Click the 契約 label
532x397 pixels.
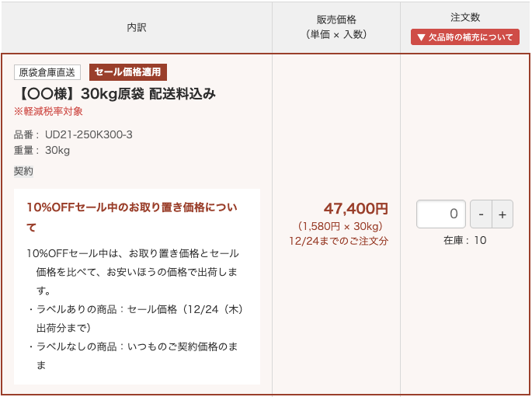(23, 171)
